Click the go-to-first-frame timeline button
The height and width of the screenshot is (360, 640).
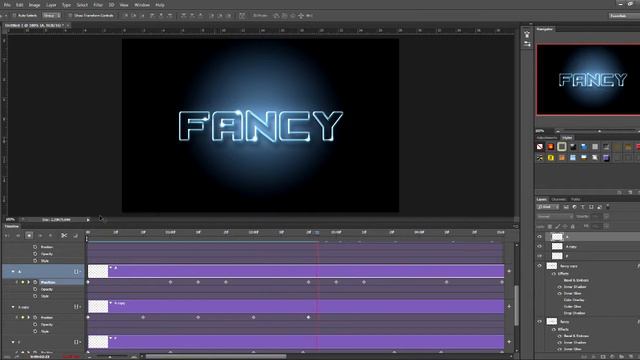pyautogui.click(x=7, y=236)
